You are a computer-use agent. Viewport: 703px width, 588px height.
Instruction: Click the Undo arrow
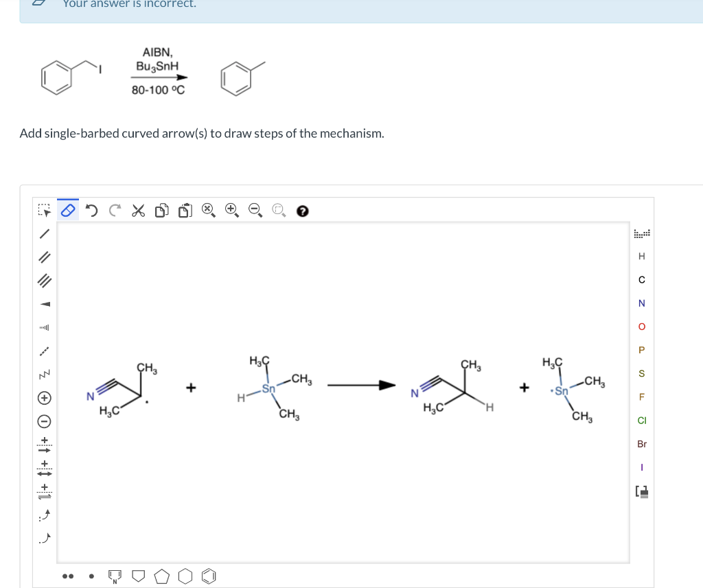click(91, 211)
